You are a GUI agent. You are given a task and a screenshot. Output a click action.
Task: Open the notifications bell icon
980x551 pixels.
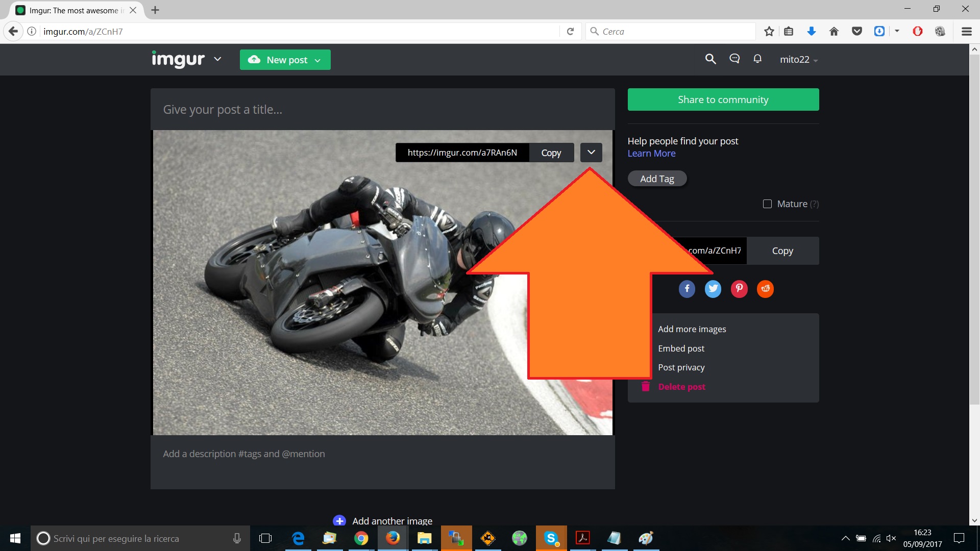point(757,59)
